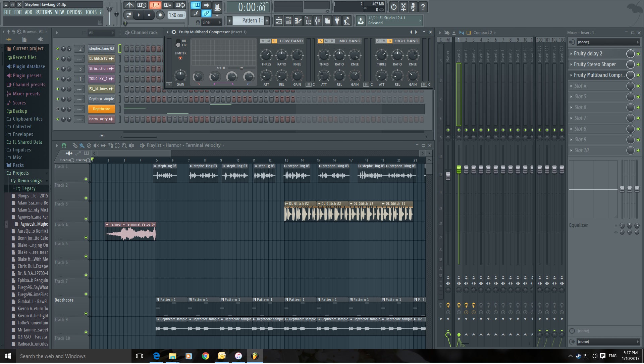This screenshot has height=364, width=644.
Task: Click the download content library icon
Action: 361,21
